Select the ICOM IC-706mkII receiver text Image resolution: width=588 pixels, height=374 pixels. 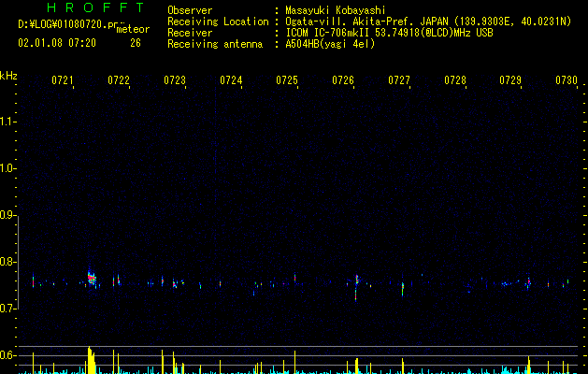(x=389, y=33)
